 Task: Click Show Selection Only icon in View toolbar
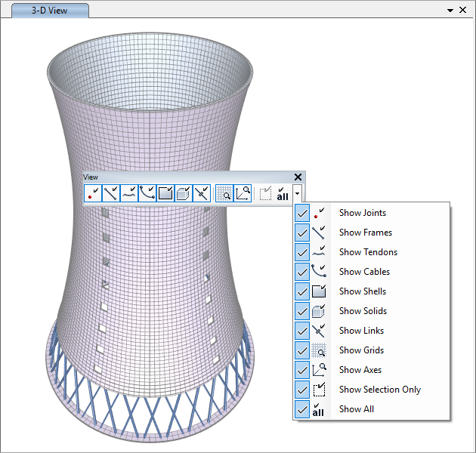[x=265, y=193]
